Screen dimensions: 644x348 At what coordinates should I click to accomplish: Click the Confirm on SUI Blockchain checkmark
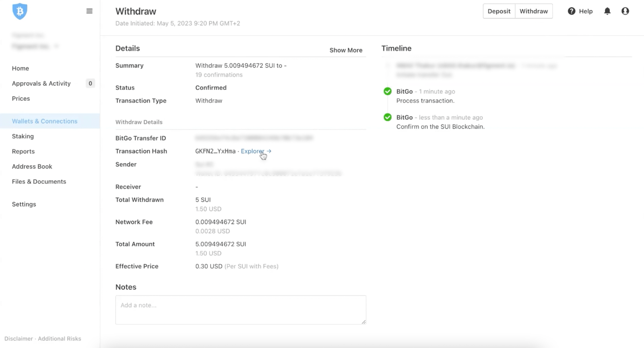[x=388, y=117]
